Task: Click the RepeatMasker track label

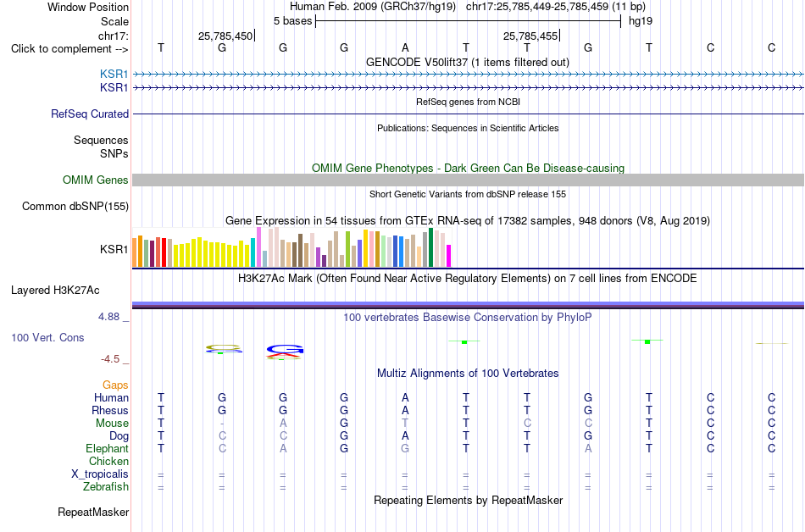Action: 93,512
